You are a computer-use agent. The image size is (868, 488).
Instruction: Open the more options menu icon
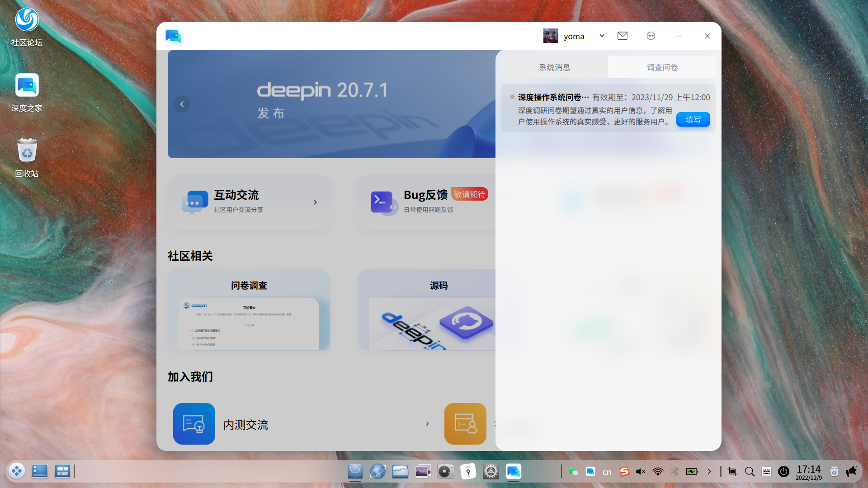tap(651, 36)
